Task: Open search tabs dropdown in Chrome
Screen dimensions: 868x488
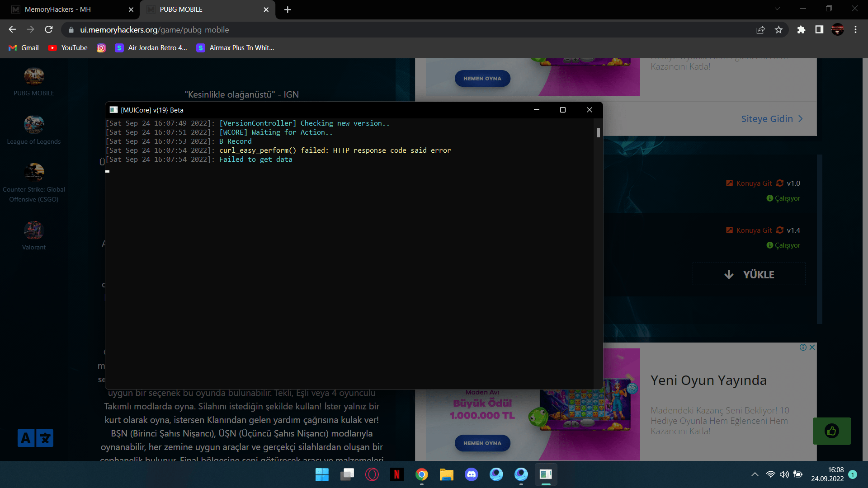Action: tap(777, 9)
